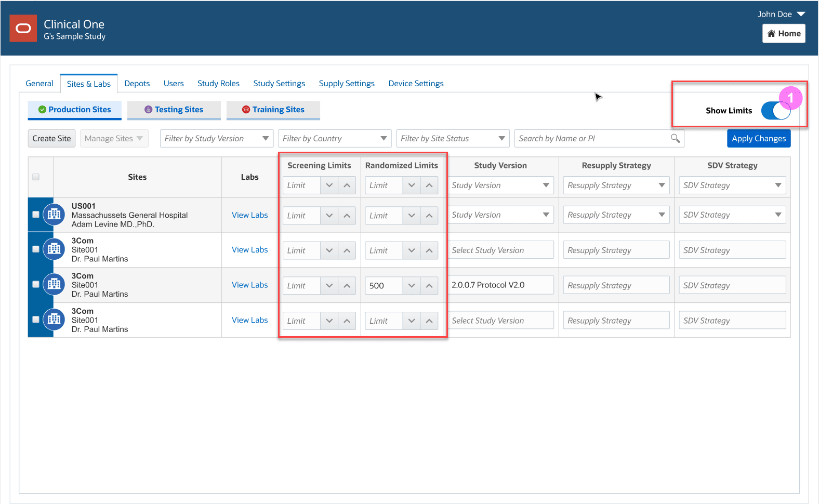The height and width of the screenshot is (504, 819).
Task: Open the Testing Sites tab
Action: [x=174, y=110]
